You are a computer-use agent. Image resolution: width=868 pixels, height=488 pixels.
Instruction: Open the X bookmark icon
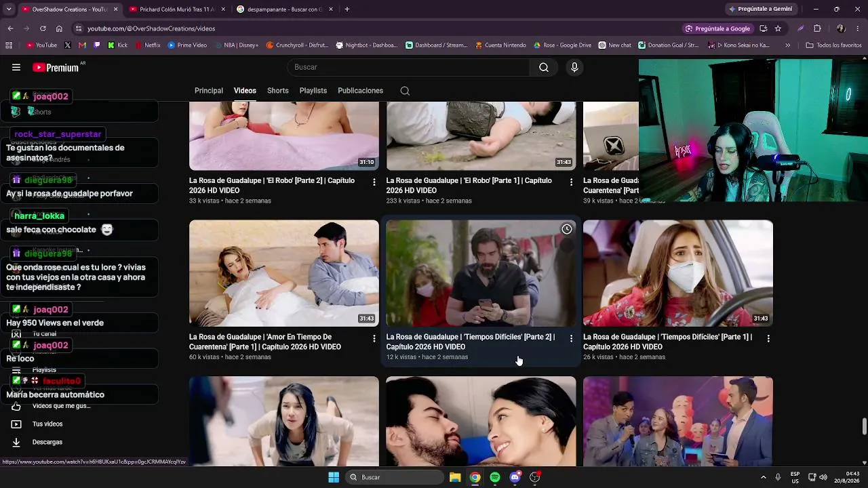point(67,45)
